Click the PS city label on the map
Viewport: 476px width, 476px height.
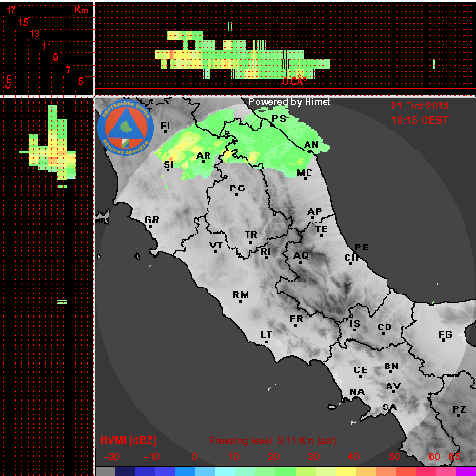278,118
